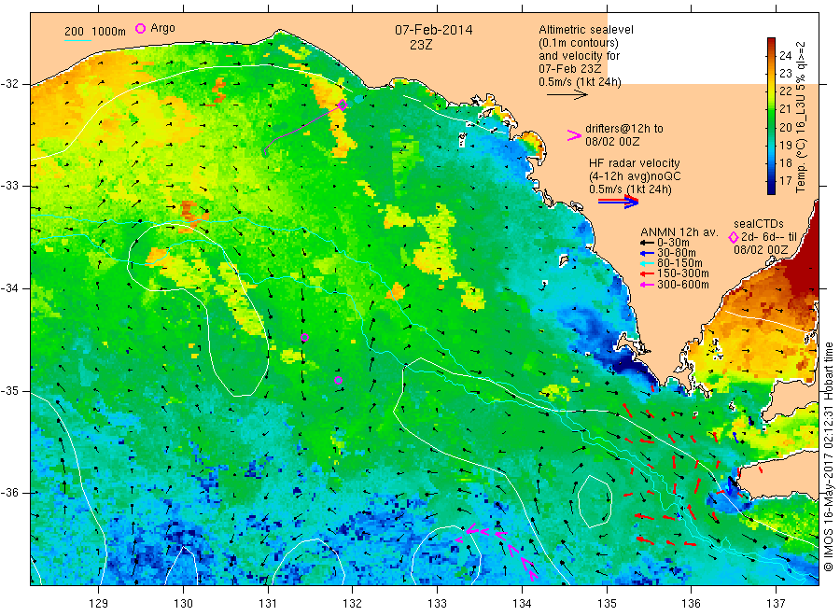840x616 pixels.
Task: Click the dark red top of the colorbar
Action: tap(771, 45)
